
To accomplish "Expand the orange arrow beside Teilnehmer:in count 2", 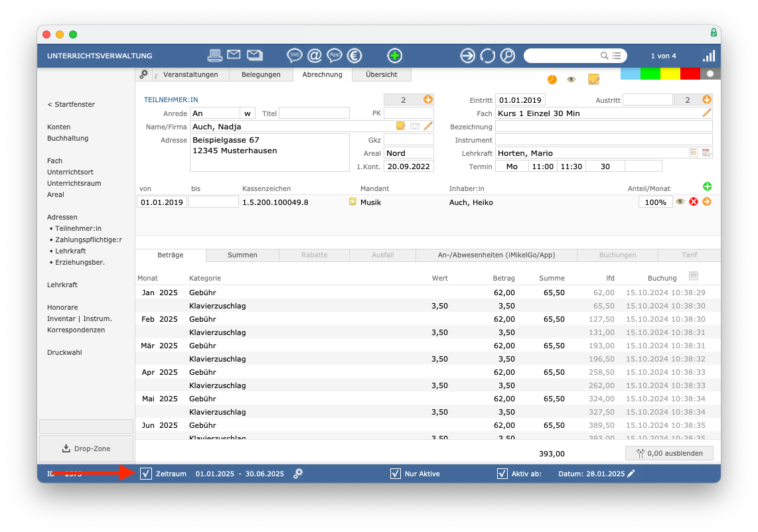I will coord(428,99).
